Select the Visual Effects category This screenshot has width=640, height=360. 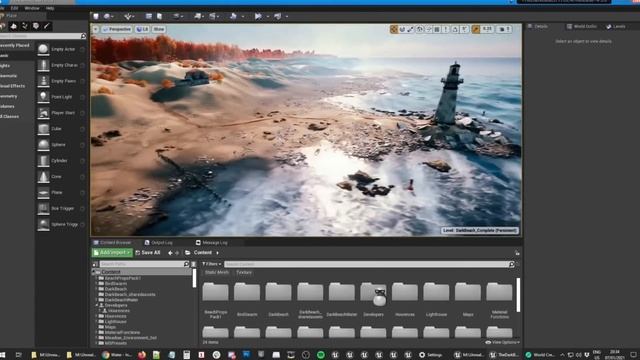13,86
